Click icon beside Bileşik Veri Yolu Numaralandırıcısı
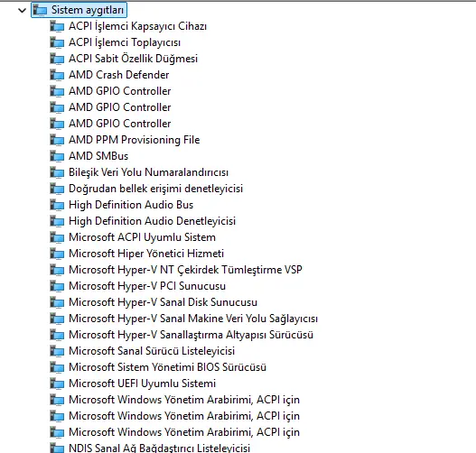The height and width of the screenshot is (453, 476). tap(57, 172)
